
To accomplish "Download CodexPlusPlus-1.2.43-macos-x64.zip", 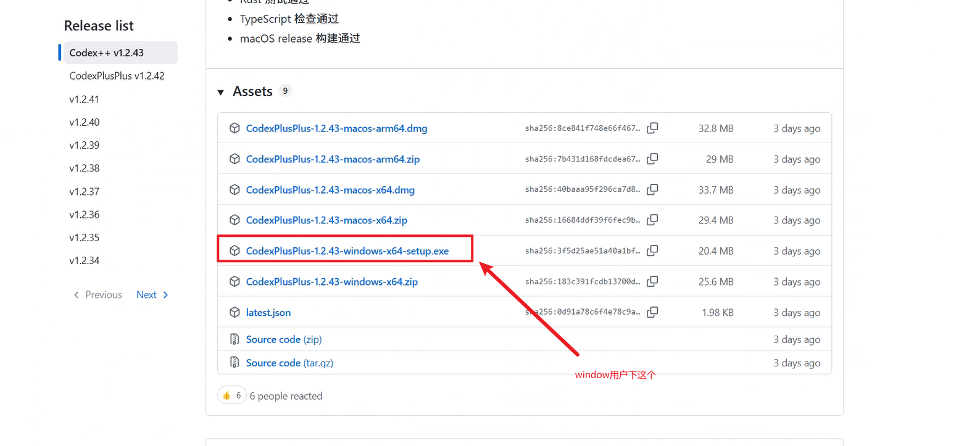I will 326,220.
